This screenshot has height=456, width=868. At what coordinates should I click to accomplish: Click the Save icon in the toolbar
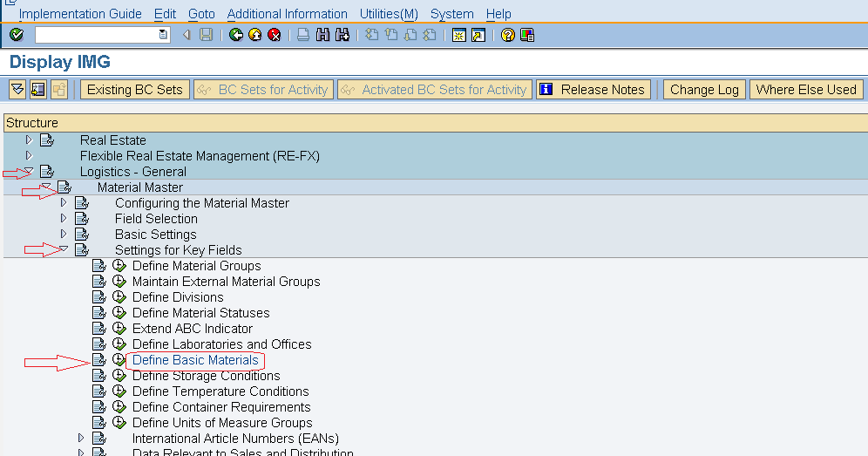click(x=206, y=35)
